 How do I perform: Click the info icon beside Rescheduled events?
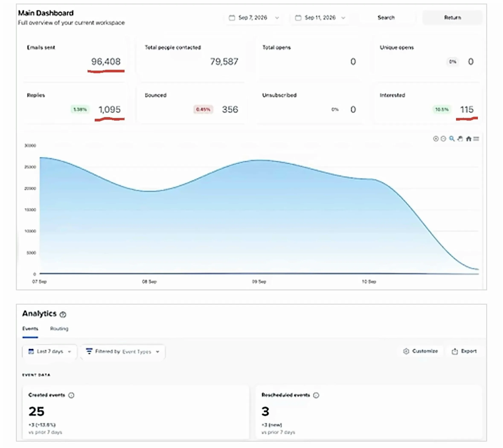[316, 395]
